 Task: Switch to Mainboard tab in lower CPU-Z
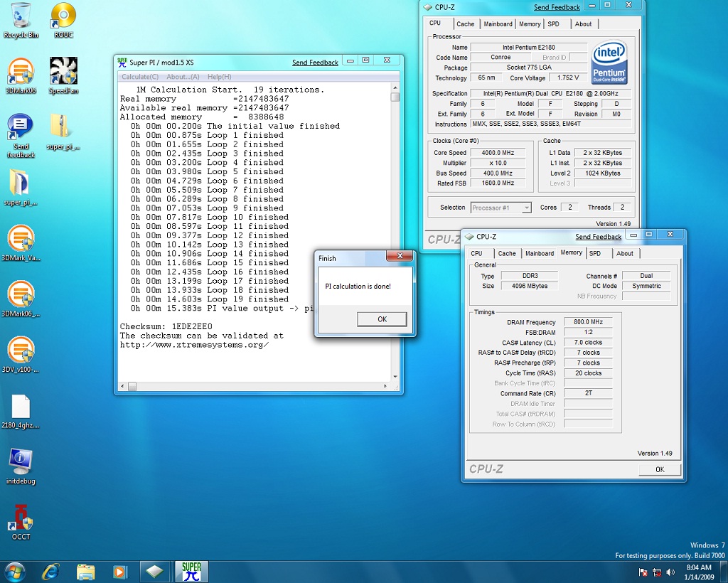(540, 253)
